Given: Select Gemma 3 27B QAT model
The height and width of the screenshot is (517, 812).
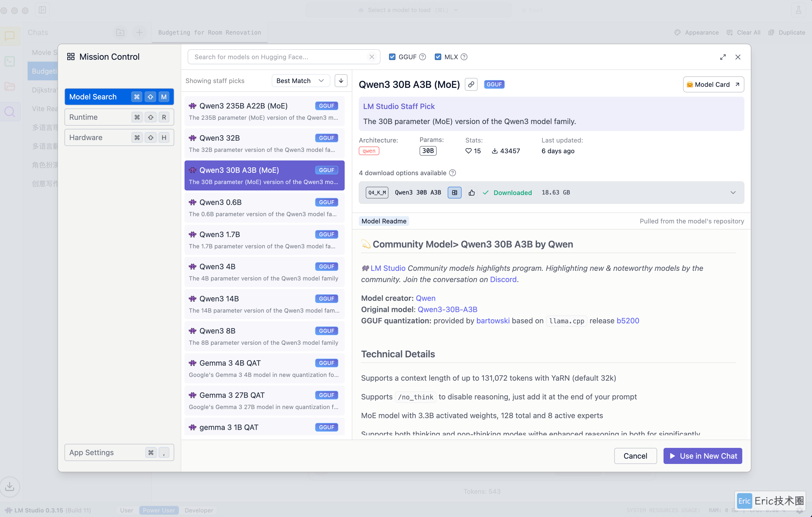Looking at the screenshot, I should (x=264, y=401).
